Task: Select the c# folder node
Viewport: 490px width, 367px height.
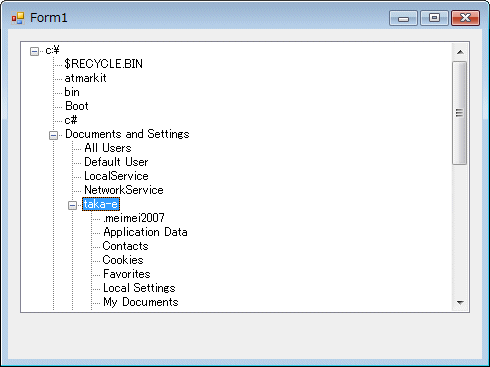Action: [x=71, y=120]
